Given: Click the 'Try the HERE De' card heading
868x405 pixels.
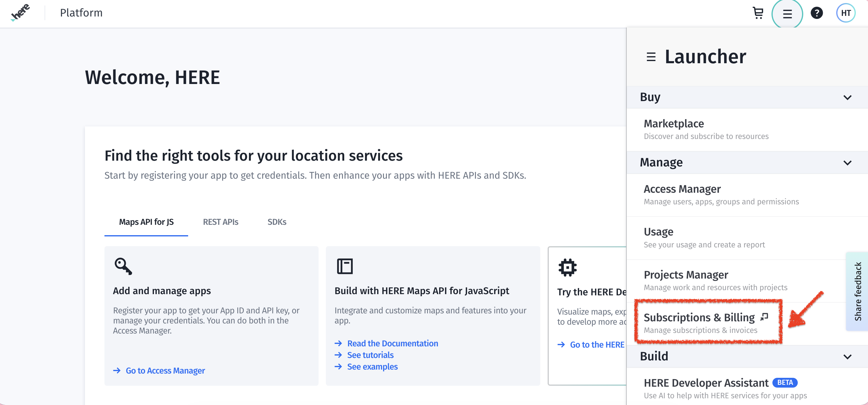Looking at the screenshot, I should (592, 292).
